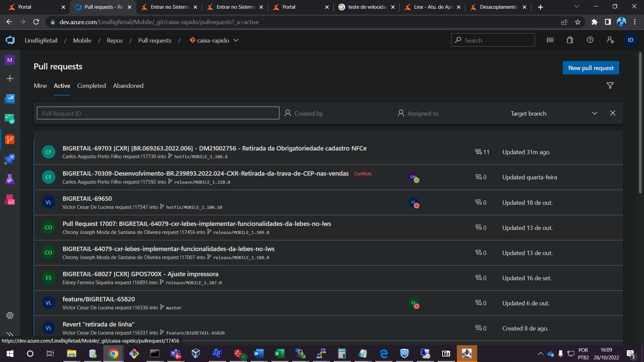Viewport: 644px width, 362px height.
Task: Expand the caixa-rapido repository dropdown
Action: click(236, 40)
